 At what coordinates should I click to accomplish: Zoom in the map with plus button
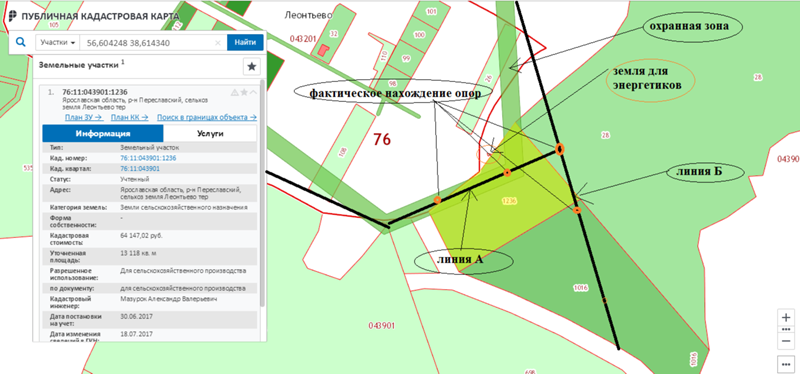click(786, 317)
